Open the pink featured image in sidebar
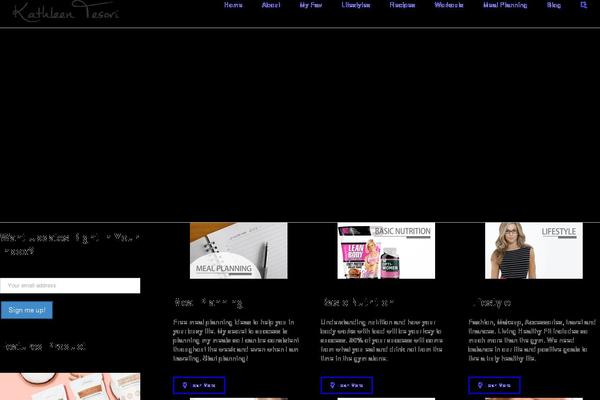600x400 pixels. click(70, 387)
